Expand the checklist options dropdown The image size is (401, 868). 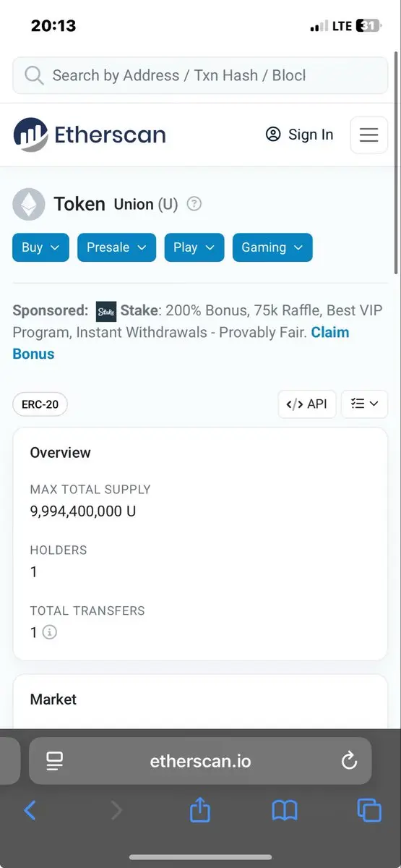coord(364,404)
